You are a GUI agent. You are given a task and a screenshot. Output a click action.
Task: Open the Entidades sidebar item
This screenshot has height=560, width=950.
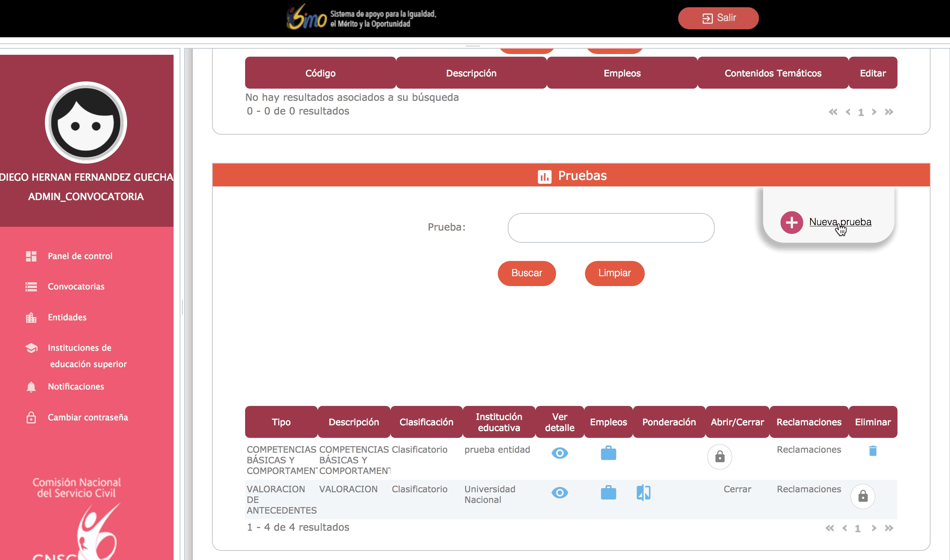coord(67,317)
